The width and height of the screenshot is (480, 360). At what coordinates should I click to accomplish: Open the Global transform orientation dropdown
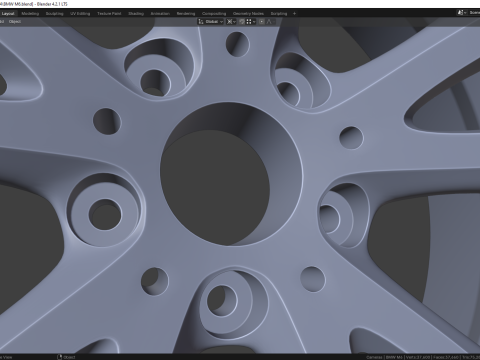[211, 22]
